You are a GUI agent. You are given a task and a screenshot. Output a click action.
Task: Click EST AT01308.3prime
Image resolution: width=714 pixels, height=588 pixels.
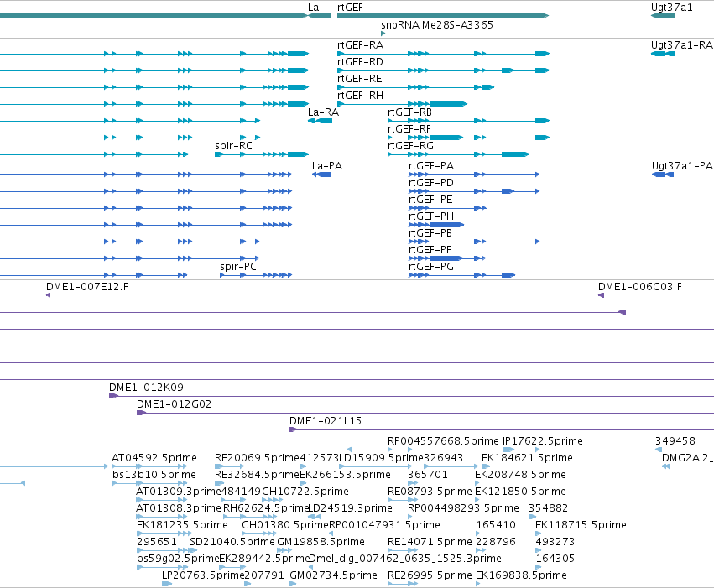[x=179, y=508]
